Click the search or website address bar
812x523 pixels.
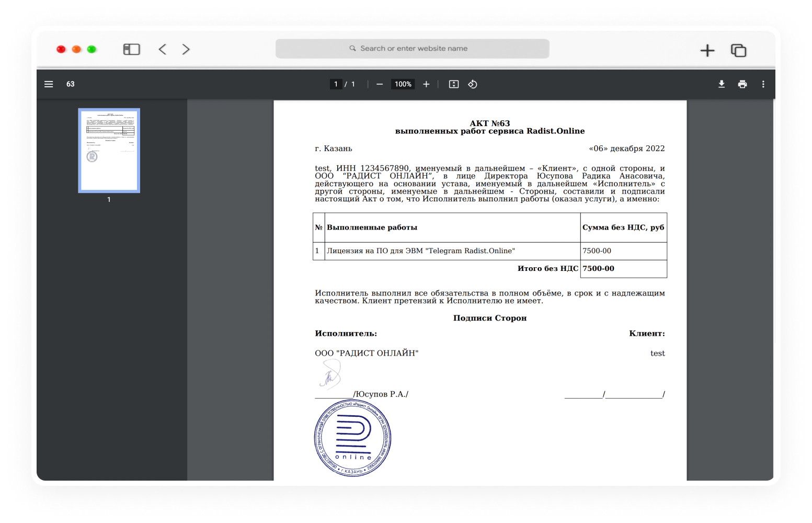pos(412,49)
